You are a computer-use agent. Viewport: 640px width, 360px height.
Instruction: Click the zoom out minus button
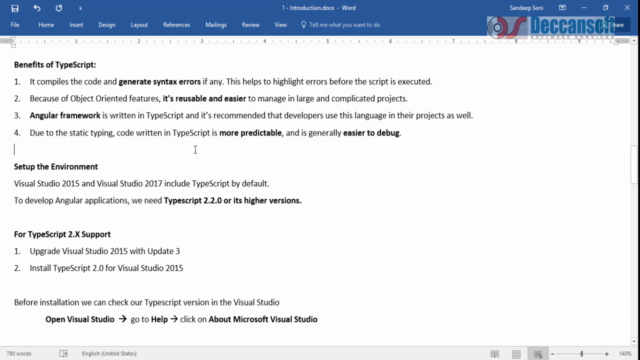tap(553, 354)
